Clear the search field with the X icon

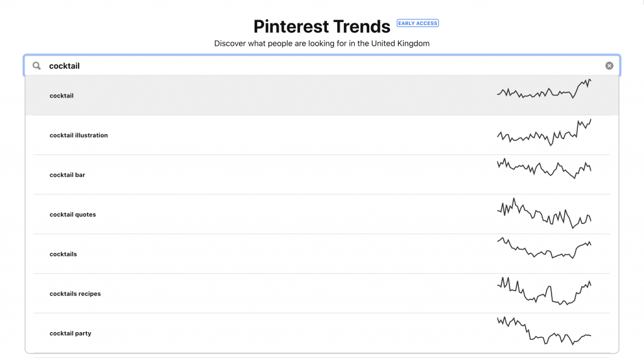pyautogui.click(x=609, y=66)
